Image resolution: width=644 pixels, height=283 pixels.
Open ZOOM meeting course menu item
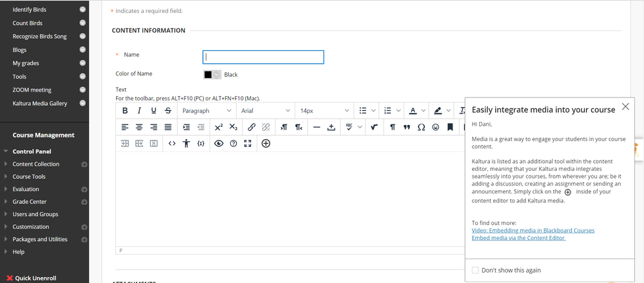[32, 90]
